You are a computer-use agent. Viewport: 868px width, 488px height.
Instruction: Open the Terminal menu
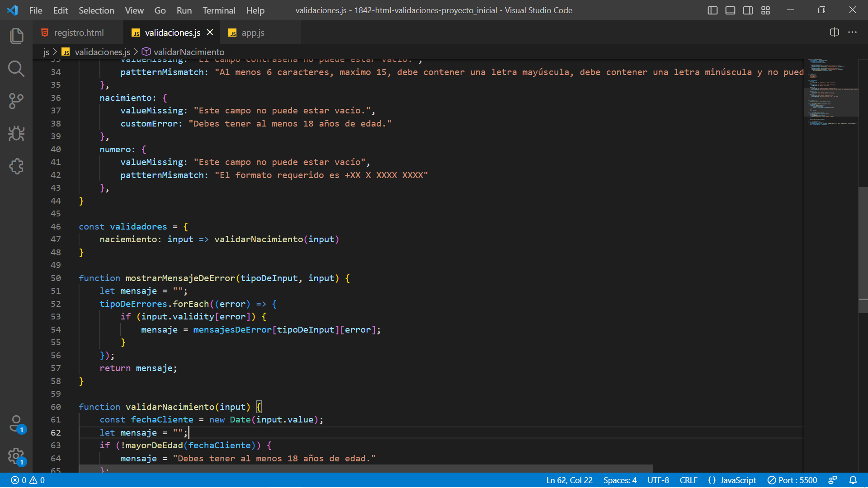tap(219, 10)
